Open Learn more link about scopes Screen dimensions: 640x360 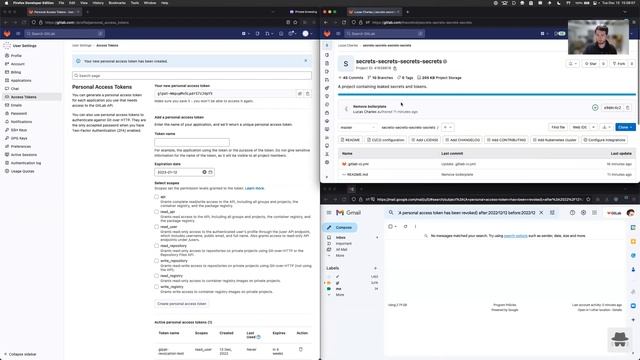(254, 189)
